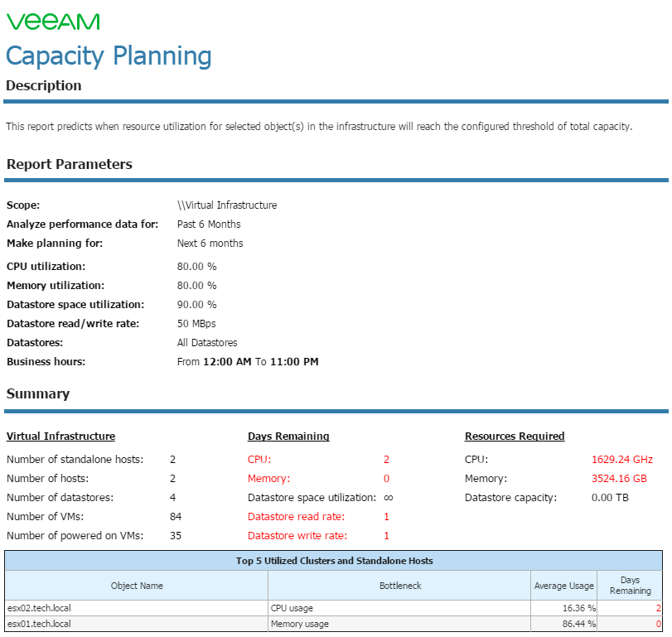Click the red 'Datastore read rate:' label

click(296, 517)
